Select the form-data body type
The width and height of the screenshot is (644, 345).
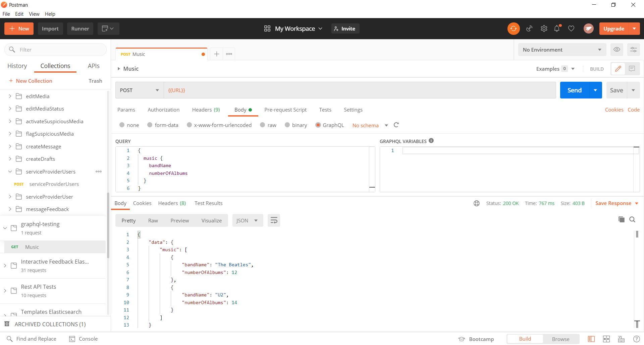[x=150, y=125]
